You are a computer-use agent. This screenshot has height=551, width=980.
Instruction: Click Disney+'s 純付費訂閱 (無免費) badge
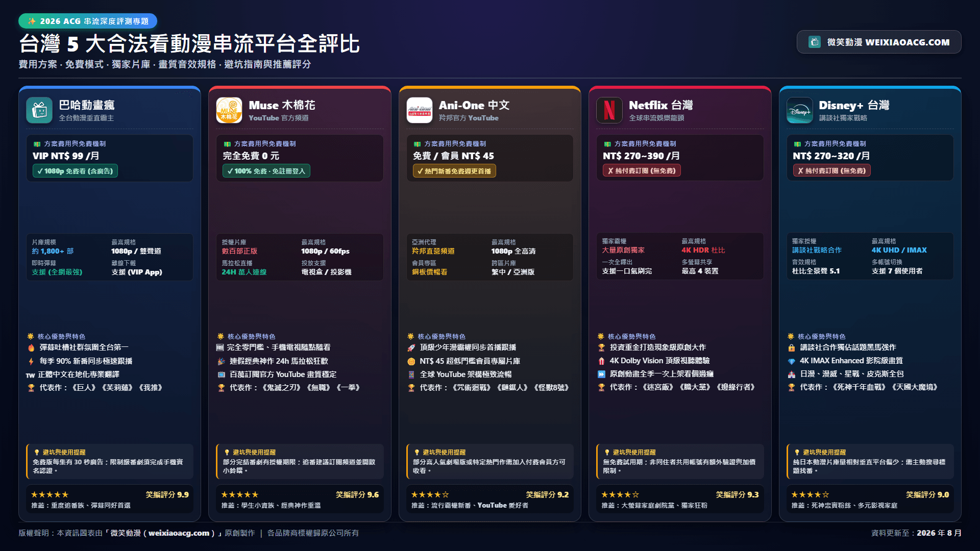pos(831,170)
